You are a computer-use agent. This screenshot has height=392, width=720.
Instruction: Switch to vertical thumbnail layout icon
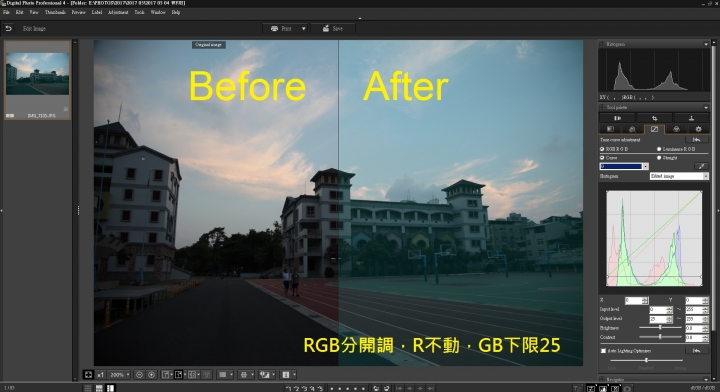click(110, 388)
